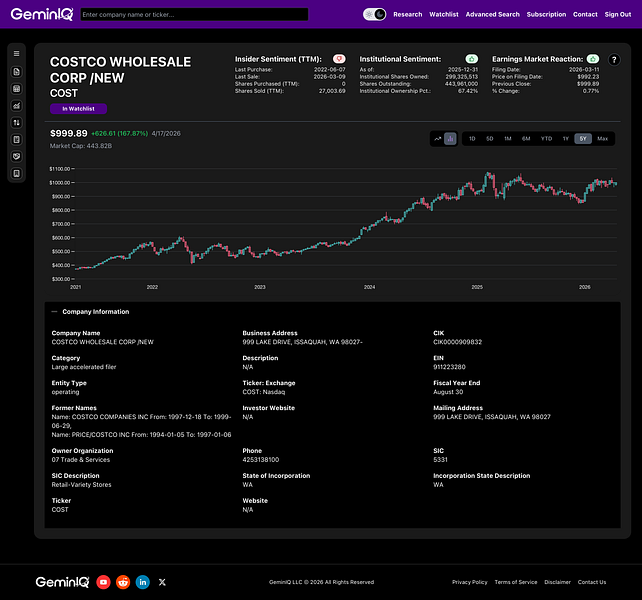642x600 pixels.
Task: Click the 07 Trade & Services value
Action: pyautogui.click(x=81, y=460)
